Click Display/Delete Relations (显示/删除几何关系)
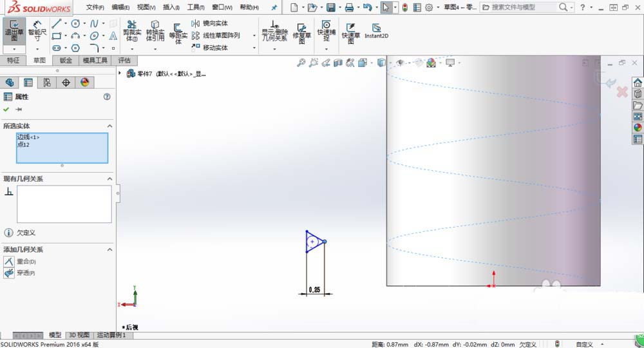 (x=274, y=31)
